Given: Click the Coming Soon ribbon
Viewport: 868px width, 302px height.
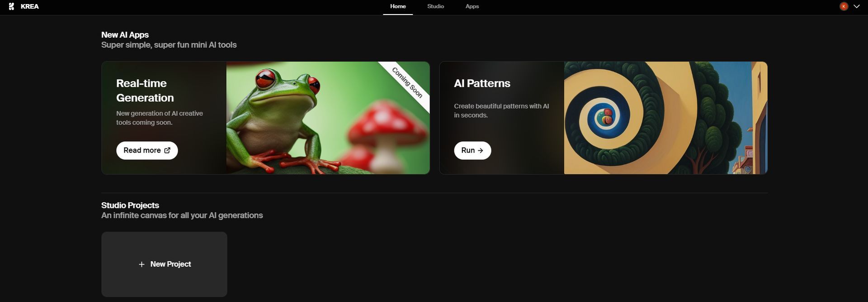Looking at the screenshot, I should pos(407,82).
